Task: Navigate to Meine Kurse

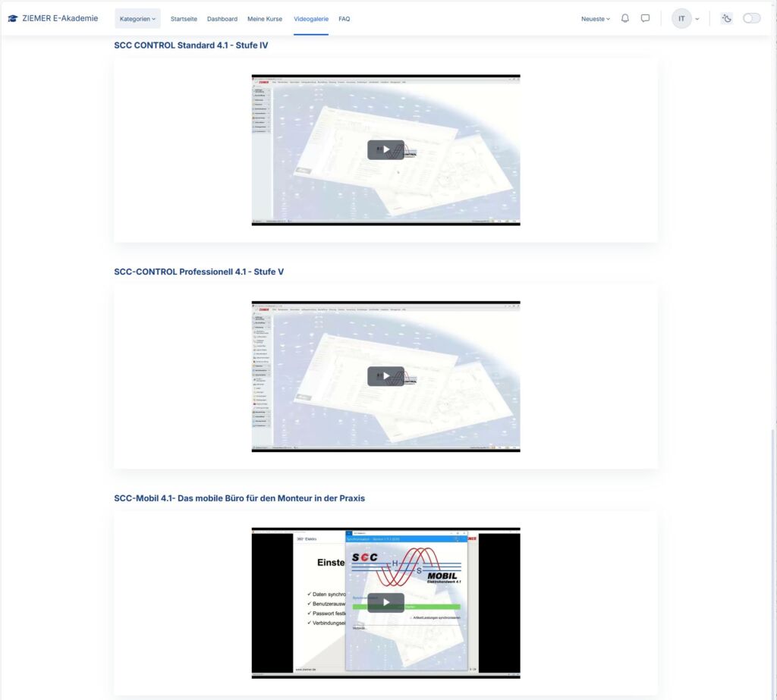Action: (x=265, y=19)
